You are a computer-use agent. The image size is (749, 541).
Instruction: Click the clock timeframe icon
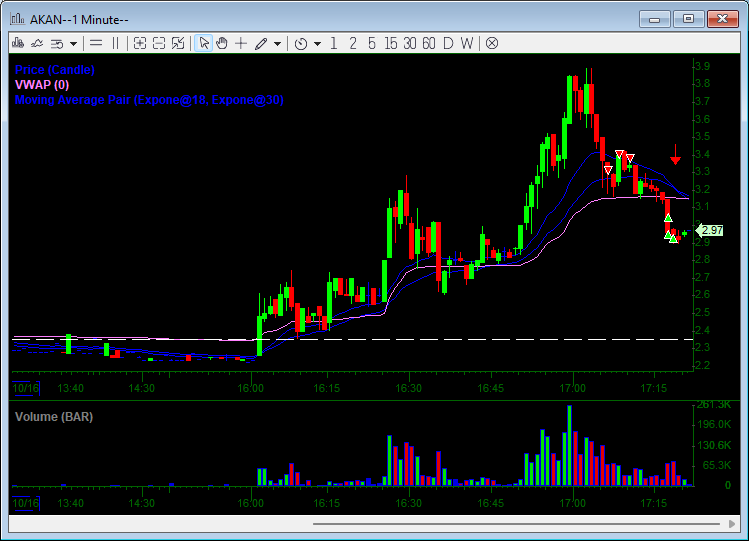(301, 43)
